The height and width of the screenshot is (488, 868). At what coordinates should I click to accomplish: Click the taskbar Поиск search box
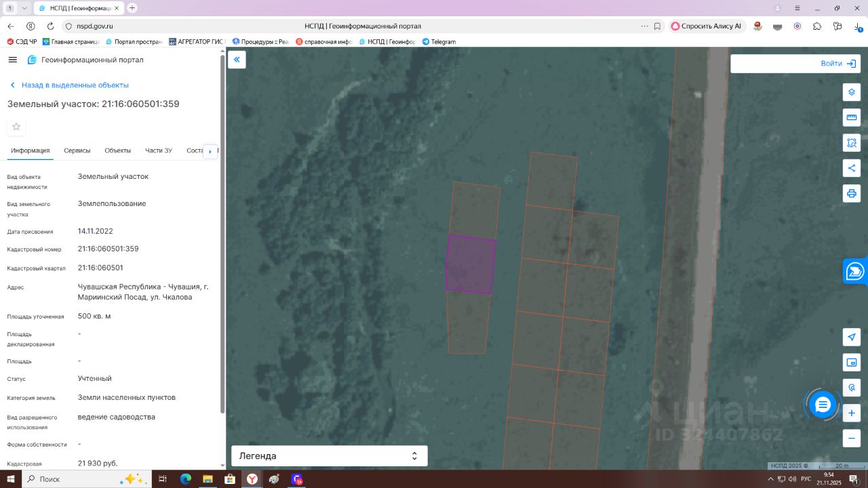point(87,479)
